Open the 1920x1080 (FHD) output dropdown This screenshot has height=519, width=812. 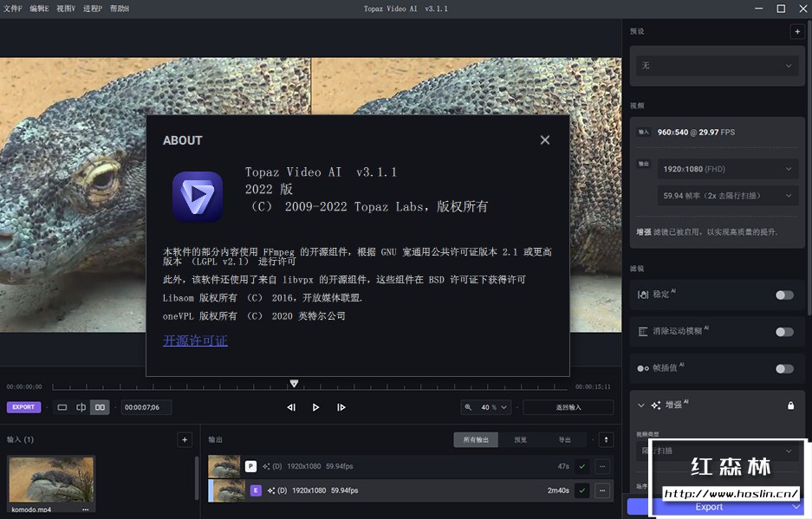(x=728, y=169)
